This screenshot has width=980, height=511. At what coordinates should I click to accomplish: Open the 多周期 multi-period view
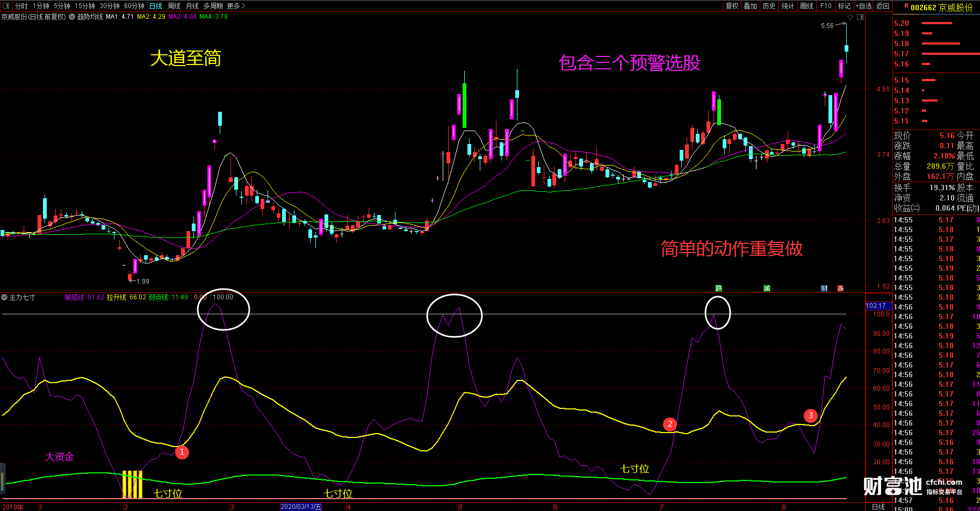coord(213,6)
